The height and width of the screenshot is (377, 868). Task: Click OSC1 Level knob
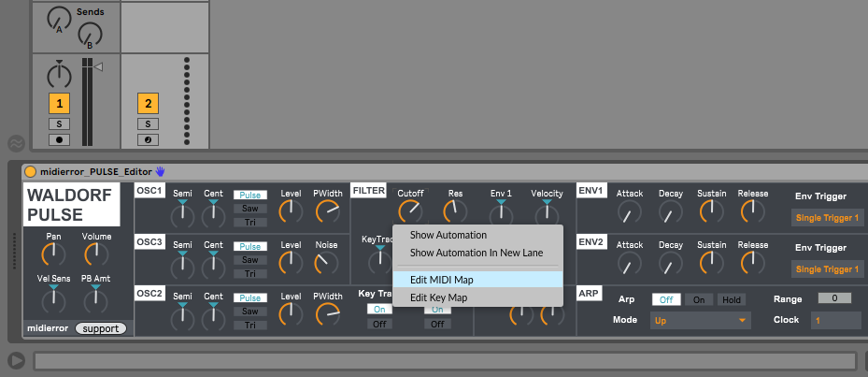pos(291,211)
